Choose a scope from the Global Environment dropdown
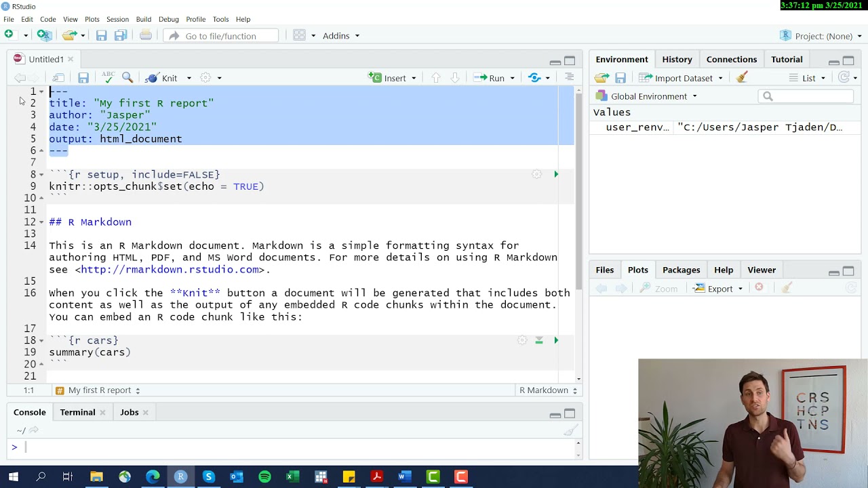The image size is (868, 488). pos(646,96)
